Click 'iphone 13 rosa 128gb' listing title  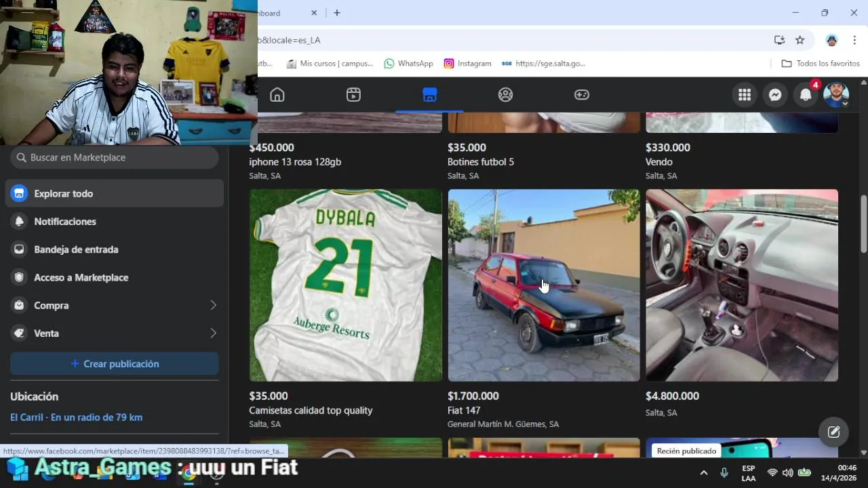295,162
